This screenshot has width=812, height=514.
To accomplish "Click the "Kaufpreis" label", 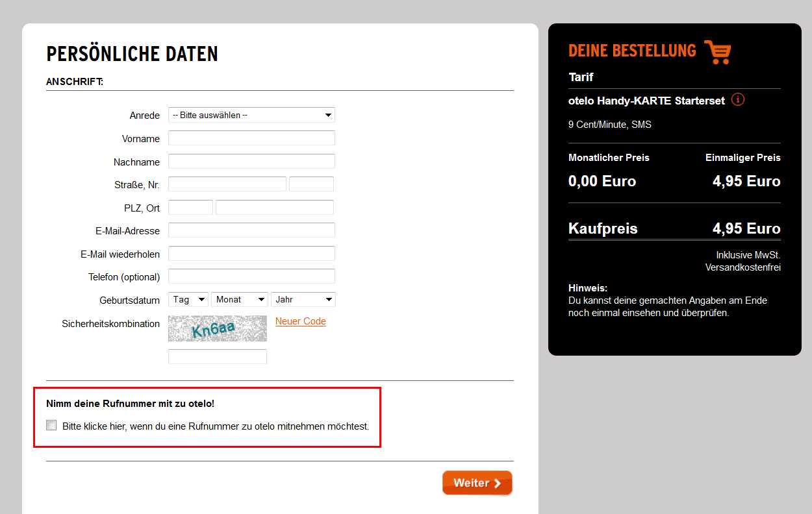I will pos(603,228).
